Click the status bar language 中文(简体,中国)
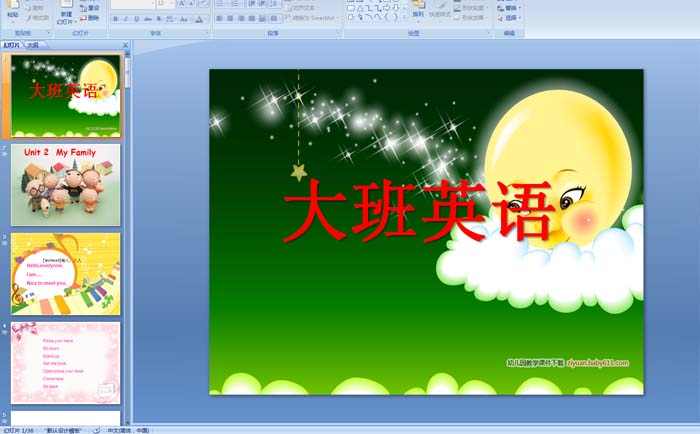This screenshot has width=700, height=434. pos(128,430)
